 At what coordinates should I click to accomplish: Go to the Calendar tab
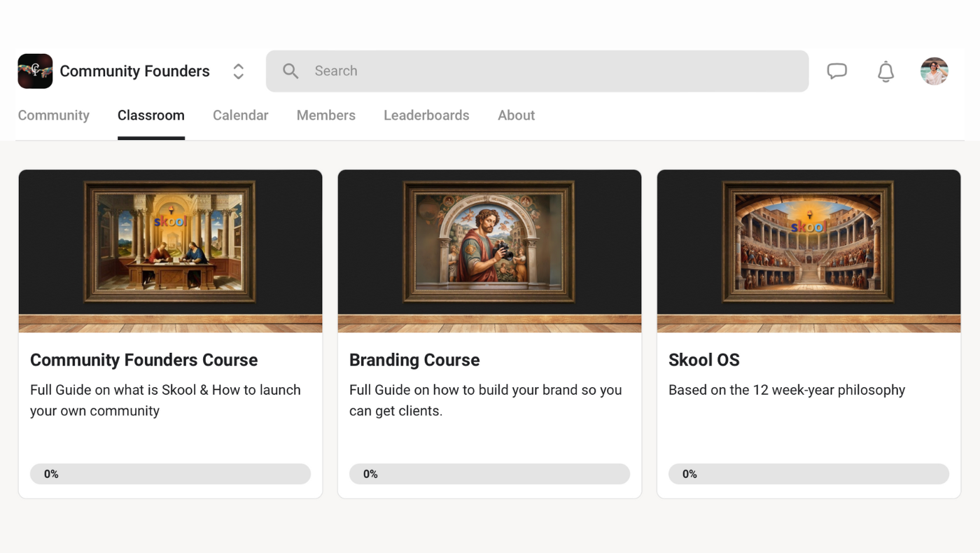240,115
